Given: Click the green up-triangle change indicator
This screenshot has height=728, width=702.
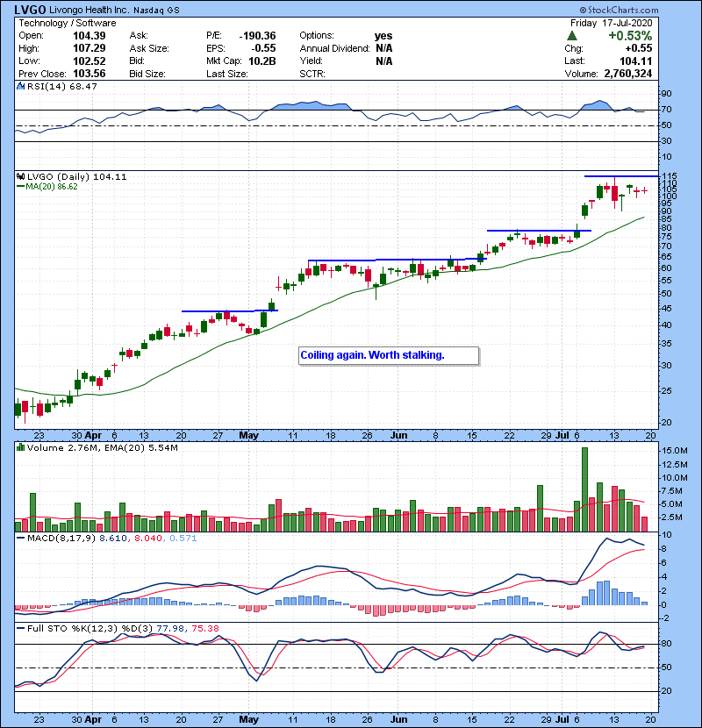Looking at the screenshot, I should click(x=572, y=36).
